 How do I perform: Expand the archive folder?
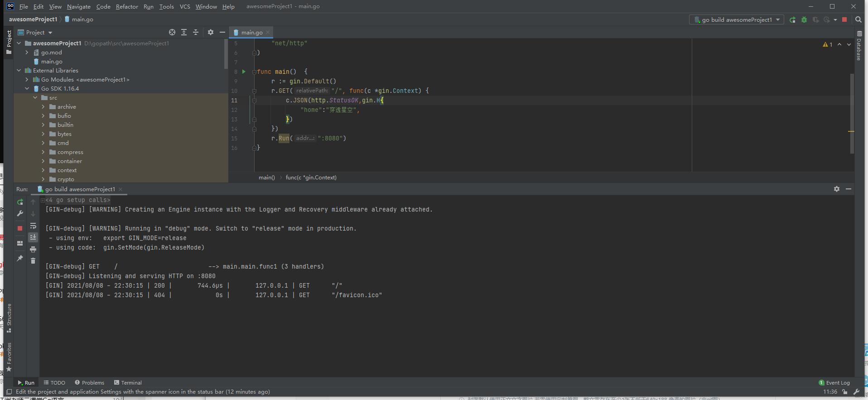(43, 107)
